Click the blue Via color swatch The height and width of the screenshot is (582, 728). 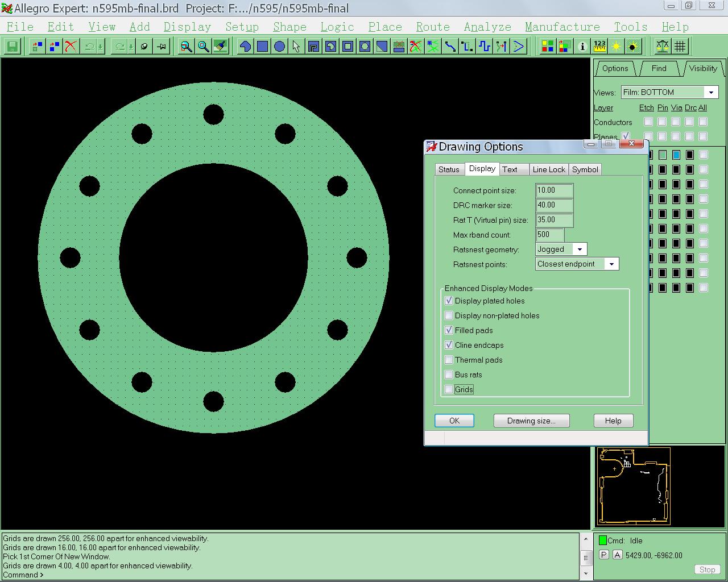tap(676, 155)
